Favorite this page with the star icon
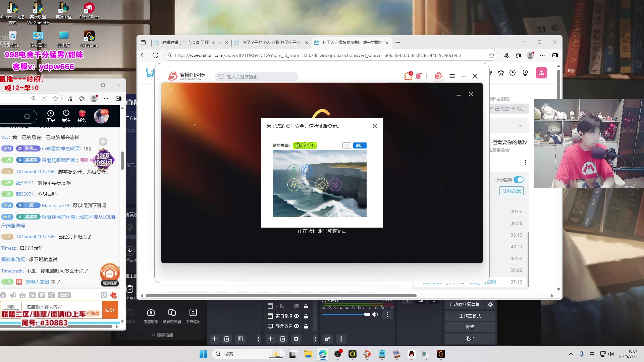The height and width of the screenshot is (362, 644). (x=492, y=55)
